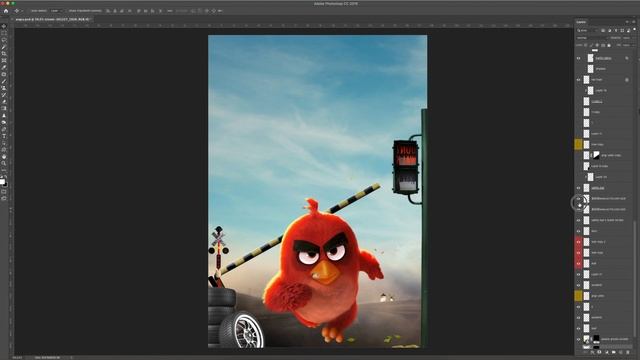Click the background color swatch
Screen dimensions: 640x360
tap(5, 184)
